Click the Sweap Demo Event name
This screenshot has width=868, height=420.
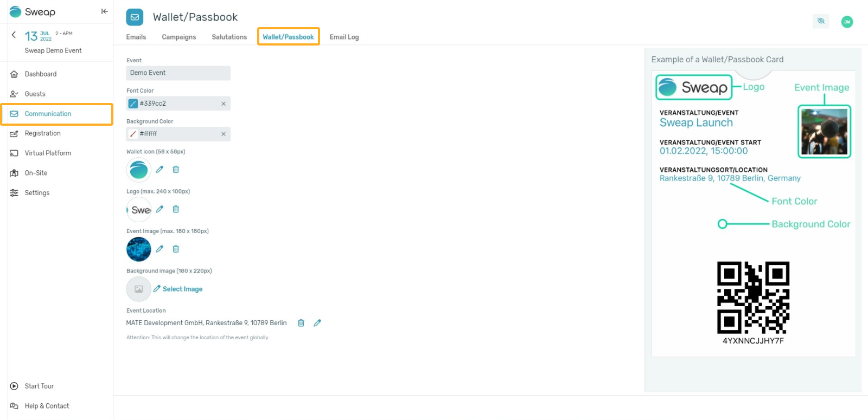(53, 50)
